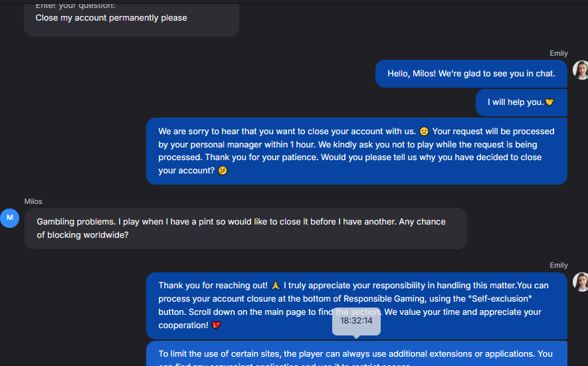This screenshot has width=588, height=366.
Task: Click the "Emily" sender name above the greeting
Action: (x=558, y=54)
